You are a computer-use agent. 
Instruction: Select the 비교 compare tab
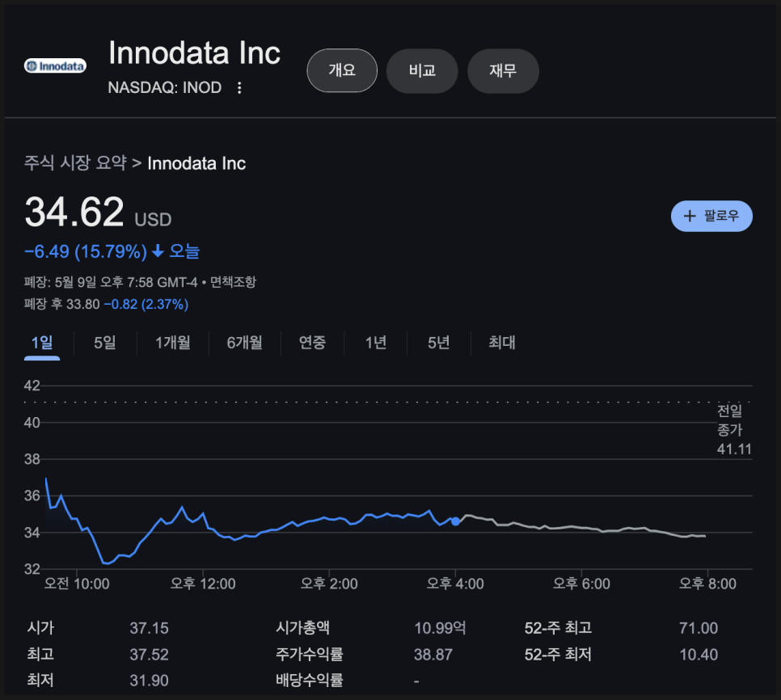point(422,70)
